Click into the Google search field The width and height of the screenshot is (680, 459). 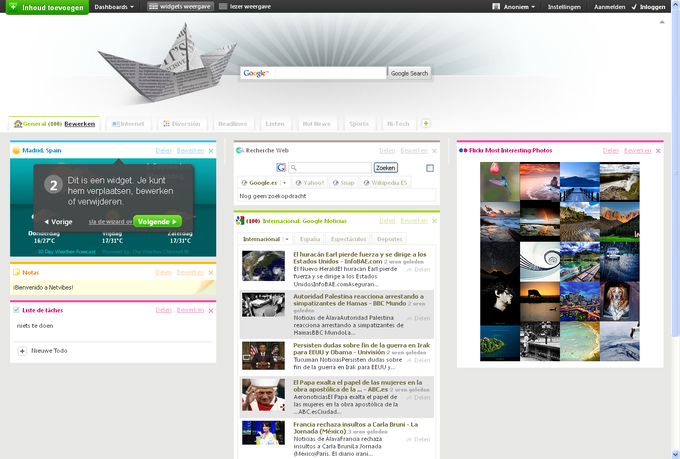click(330, 73)
